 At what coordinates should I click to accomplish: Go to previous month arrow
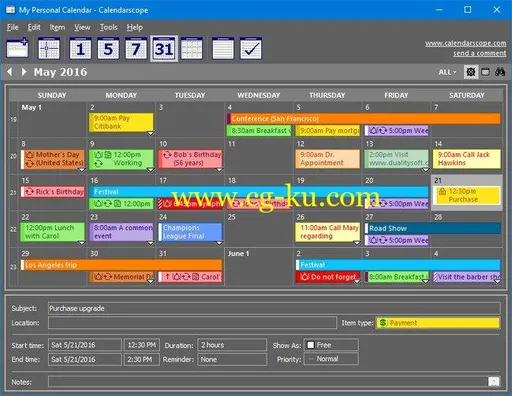(x=10, y=72)
